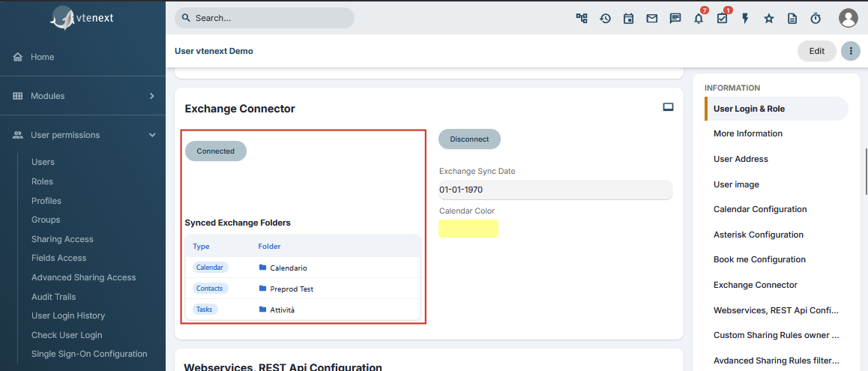
Task: Click the User permissions people icon
Action: click(x=18, y=135)
